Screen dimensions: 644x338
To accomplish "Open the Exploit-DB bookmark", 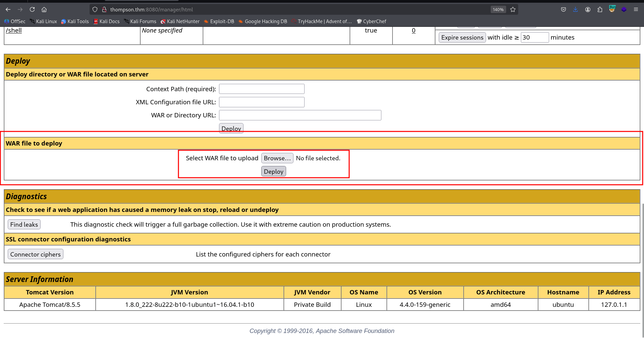I will tap(219, 21).
